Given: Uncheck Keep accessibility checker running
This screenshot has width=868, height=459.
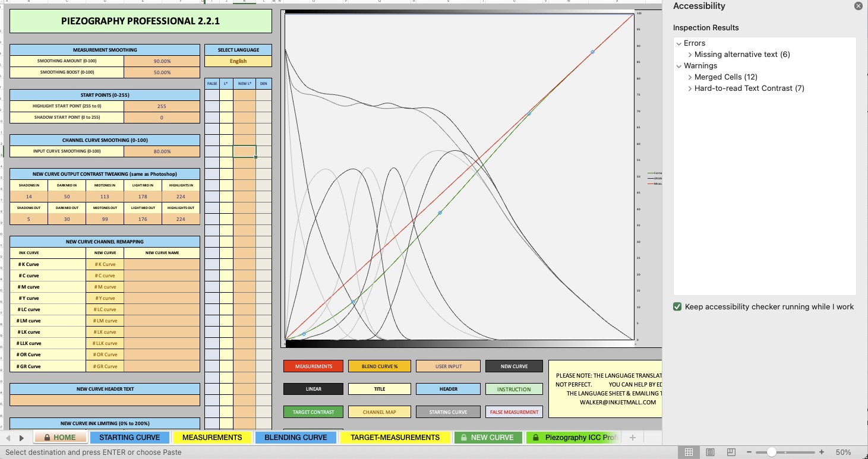Looking at the screenshot, I should tap(677, 307).
